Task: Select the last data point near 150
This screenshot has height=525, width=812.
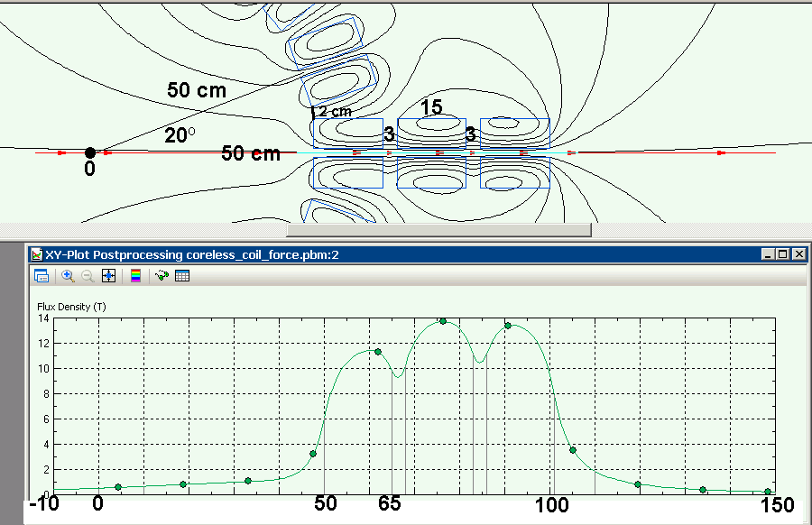Action: [x=768, y=492]
